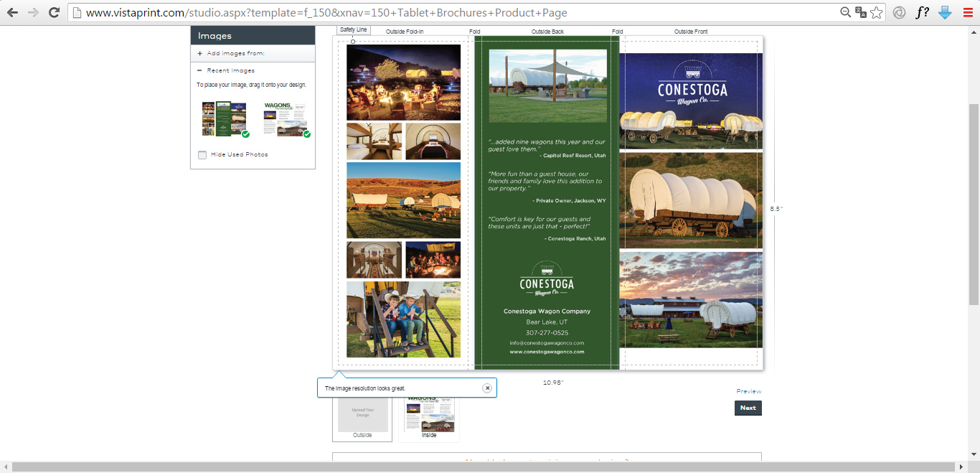
Task: Click the blue download arrow extension icon
Action: click(x=945, y=12)
